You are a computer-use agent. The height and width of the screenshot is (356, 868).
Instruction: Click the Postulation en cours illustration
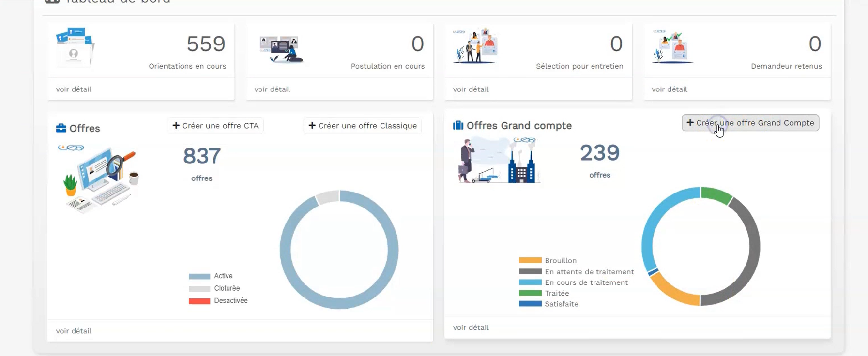point(281,50)
